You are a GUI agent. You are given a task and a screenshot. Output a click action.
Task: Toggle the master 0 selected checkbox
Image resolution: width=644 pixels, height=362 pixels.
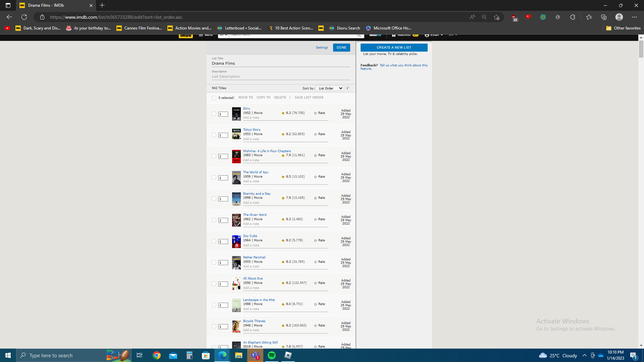pyautogui.click(x=214, y=98)
